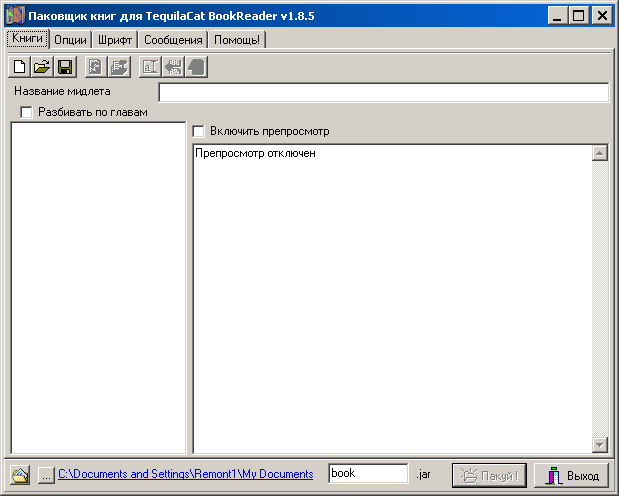
Task: Switch to the Сообщения tab
Action: click(173, 40)
